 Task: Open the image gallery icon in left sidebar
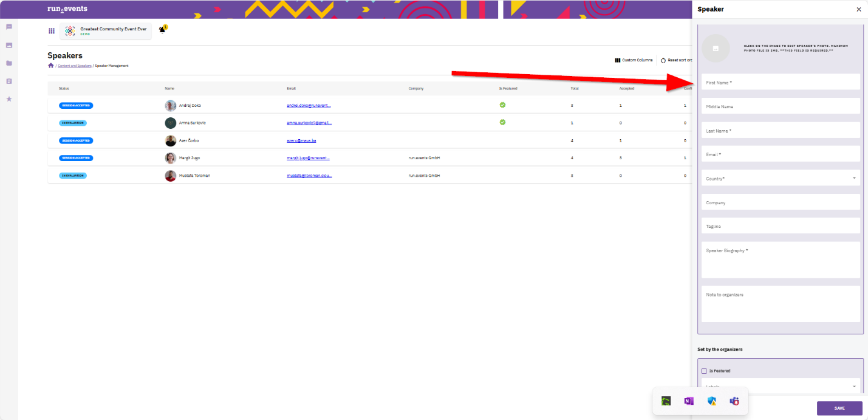(9, 45)
